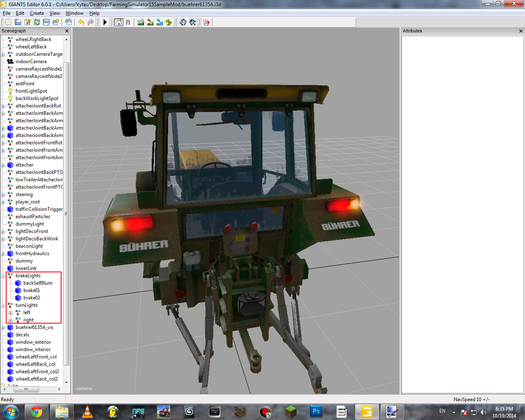Expand the left turnLights node
This screenshot has width=525, height=420.
click(x=11, y=313)
